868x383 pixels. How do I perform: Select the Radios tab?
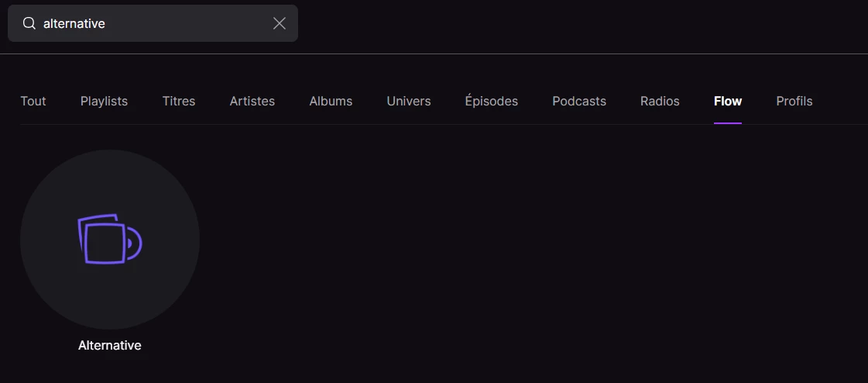660,101
